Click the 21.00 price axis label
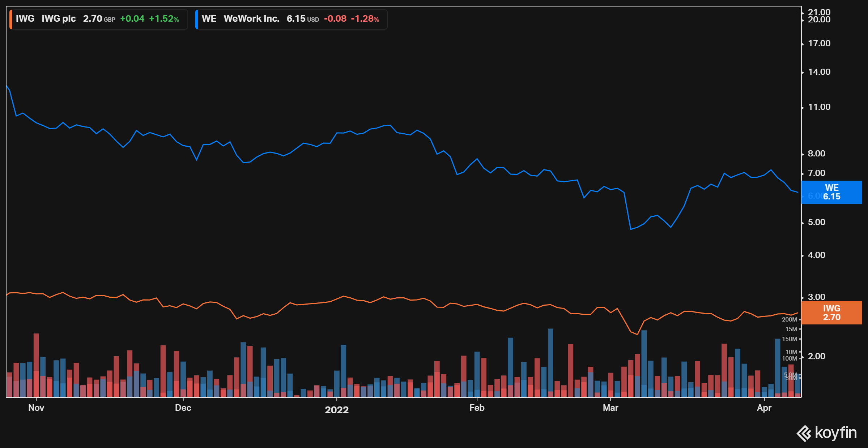The image size is (868, 448). click(x=819, y=12)
